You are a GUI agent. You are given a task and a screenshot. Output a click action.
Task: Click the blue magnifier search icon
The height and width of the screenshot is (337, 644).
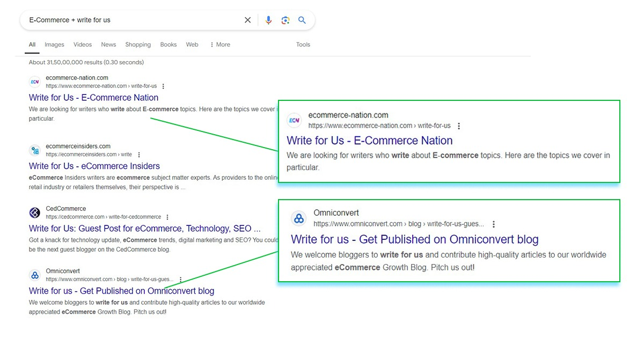(302, 20)
